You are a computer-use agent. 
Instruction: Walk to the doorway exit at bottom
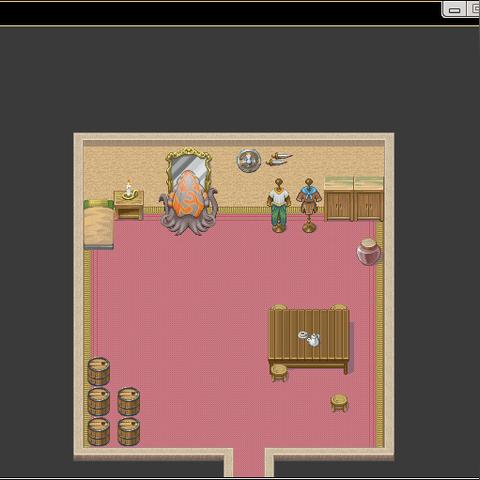[x=249, y=463]
